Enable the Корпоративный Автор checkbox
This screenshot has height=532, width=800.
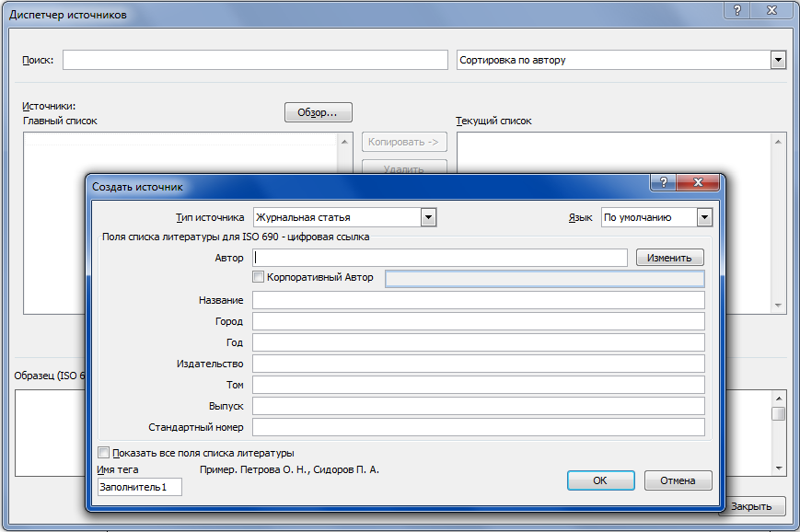[258, 277]
